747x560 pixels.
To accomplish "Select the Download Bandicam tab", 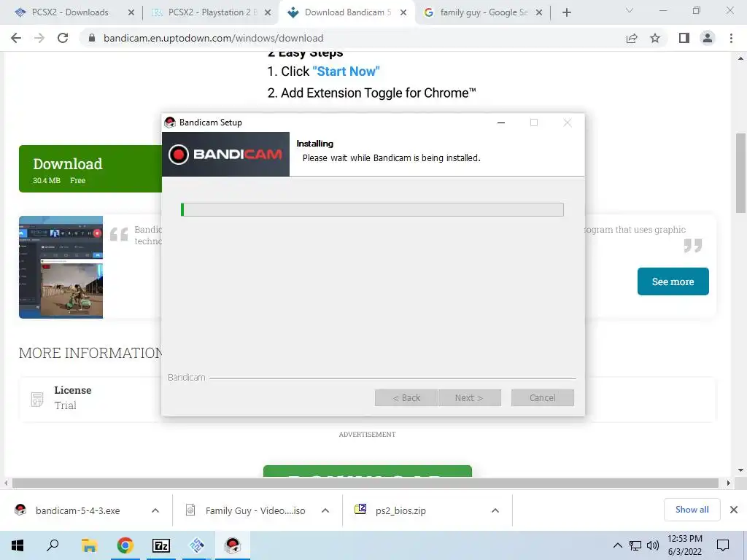I will (347, 12).
